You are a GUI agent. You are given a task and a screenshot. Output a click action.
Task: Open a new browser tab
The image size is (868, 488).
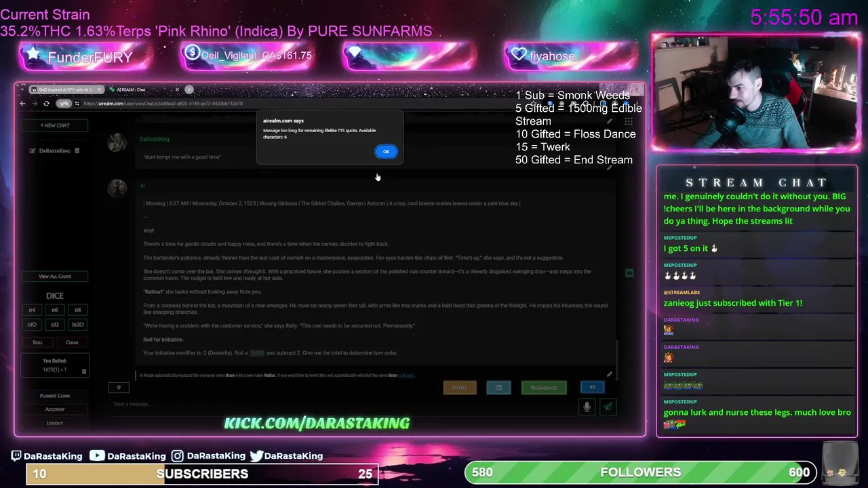point(189,89)
